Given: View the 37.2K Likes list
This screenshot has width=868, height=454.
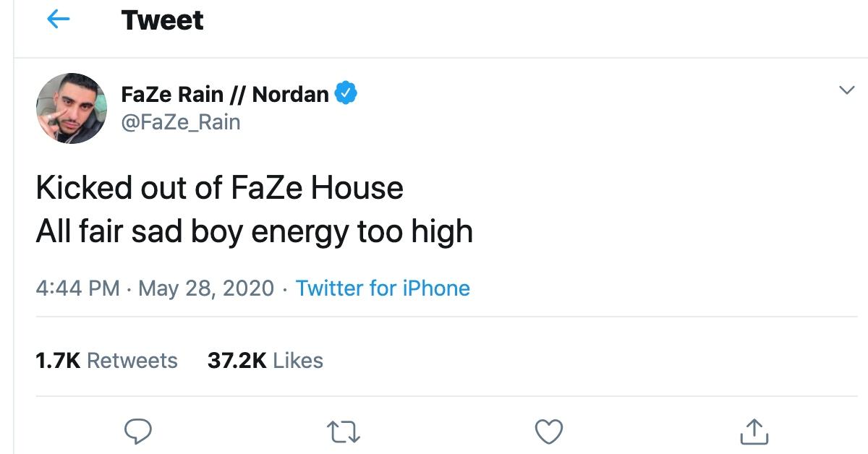Looking at the screenshot, I should coord(265,361).
